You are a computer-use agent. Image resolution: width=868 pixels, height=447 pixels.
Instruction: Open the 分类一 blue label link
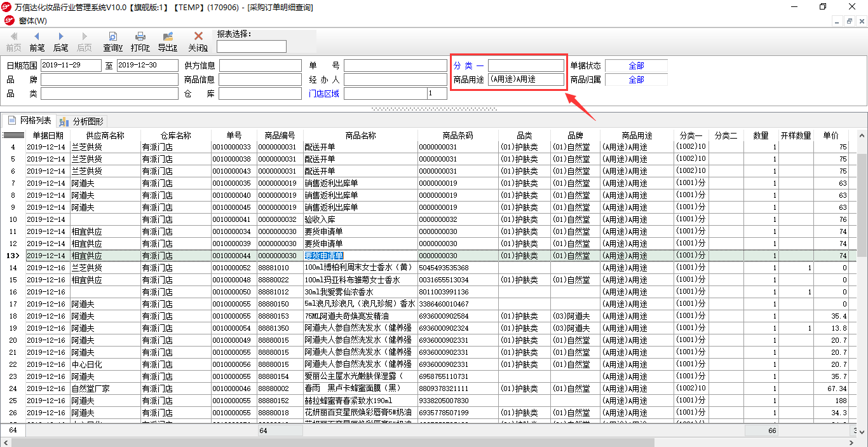click(x=468, y=65)
